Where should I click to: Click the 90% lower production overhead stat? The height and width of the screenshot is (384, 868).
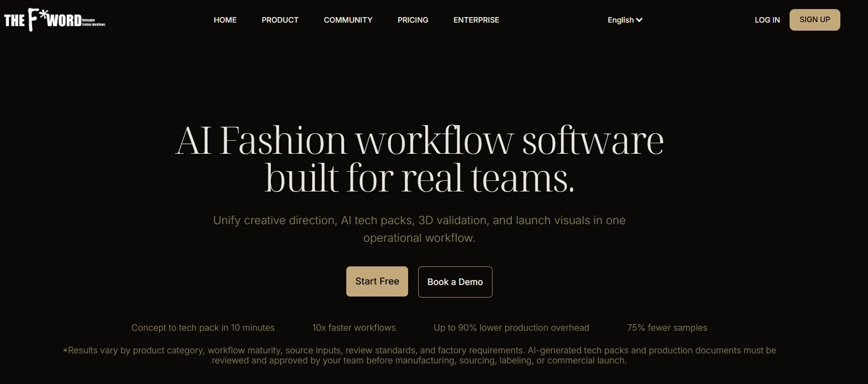(511, 328)
